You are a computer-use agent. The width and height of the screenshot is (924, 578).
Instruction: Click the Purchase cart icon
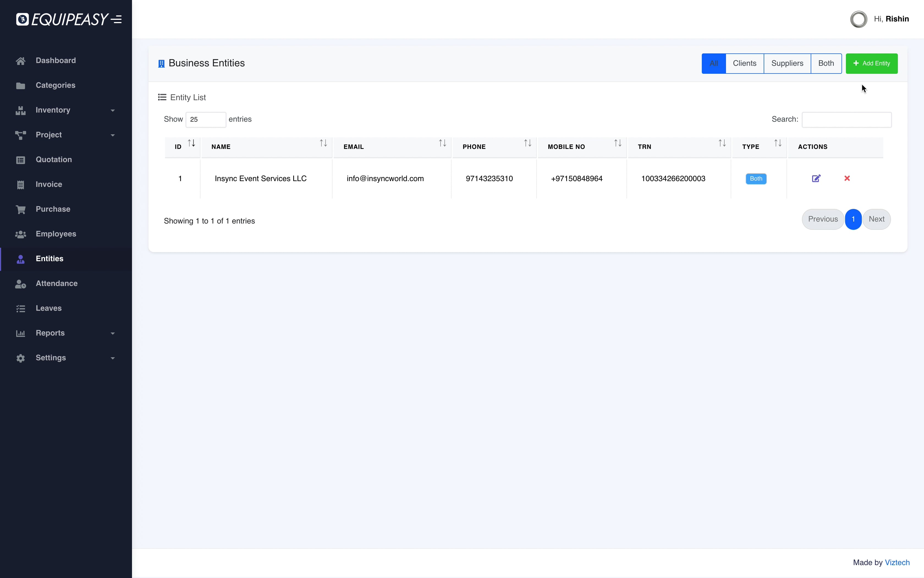(21, 209)
